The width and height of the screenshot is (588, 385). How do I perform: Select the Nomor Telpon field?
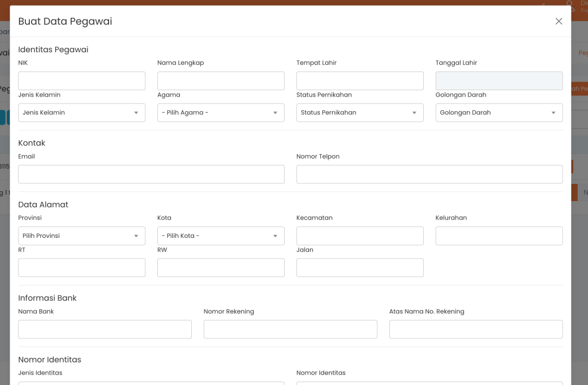[x=429, y=175]
